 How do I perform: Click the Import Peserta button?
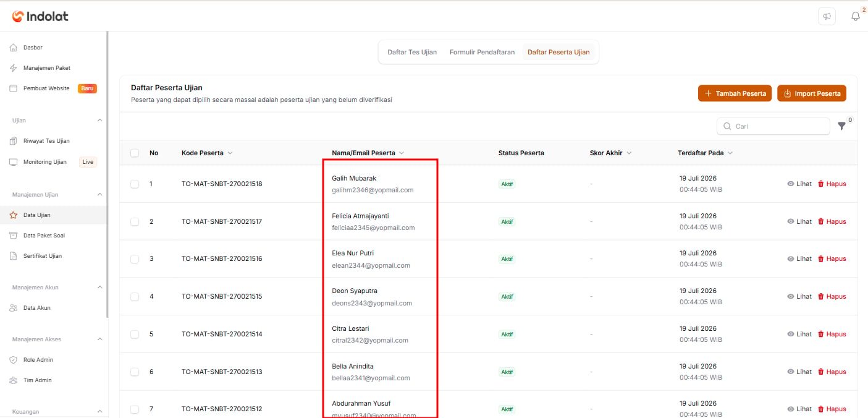[x=812, y=93]
